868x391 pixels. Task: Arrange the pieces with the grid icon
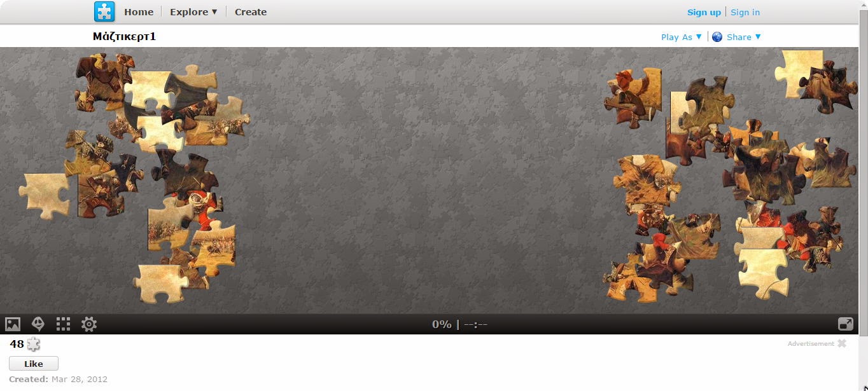pyautogui.click(x=63, y=324)
